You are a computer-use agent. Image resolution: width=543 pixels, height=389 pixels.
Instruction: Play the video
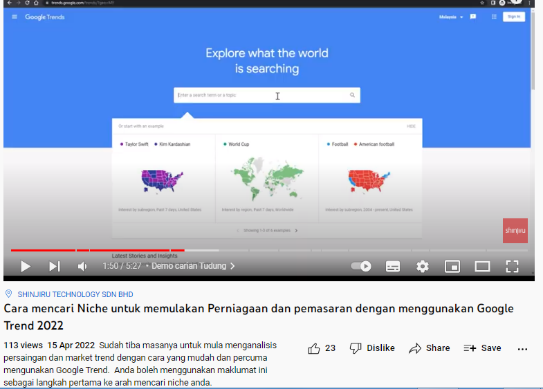click(25, 266)
